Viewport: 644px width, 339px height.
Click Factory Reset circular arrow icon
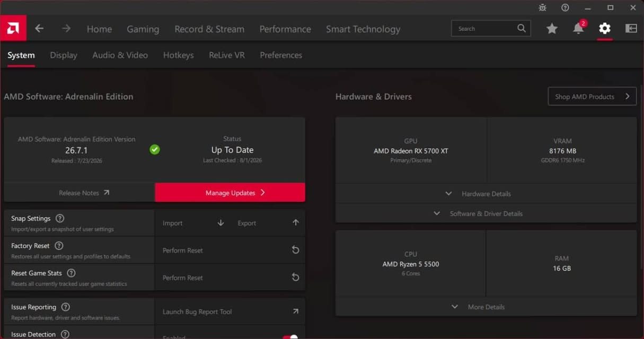296,250
